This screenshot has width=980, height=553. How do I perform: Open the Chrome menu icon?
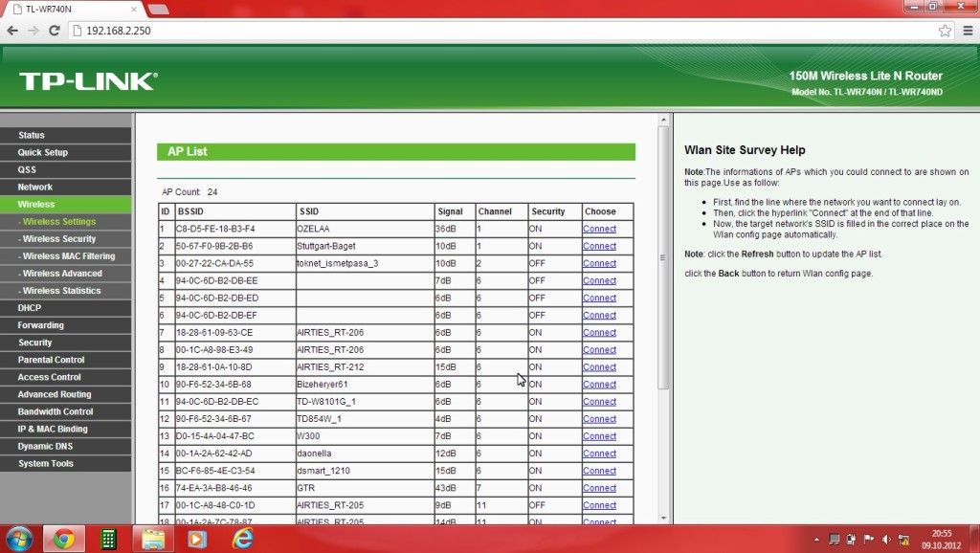968,31
